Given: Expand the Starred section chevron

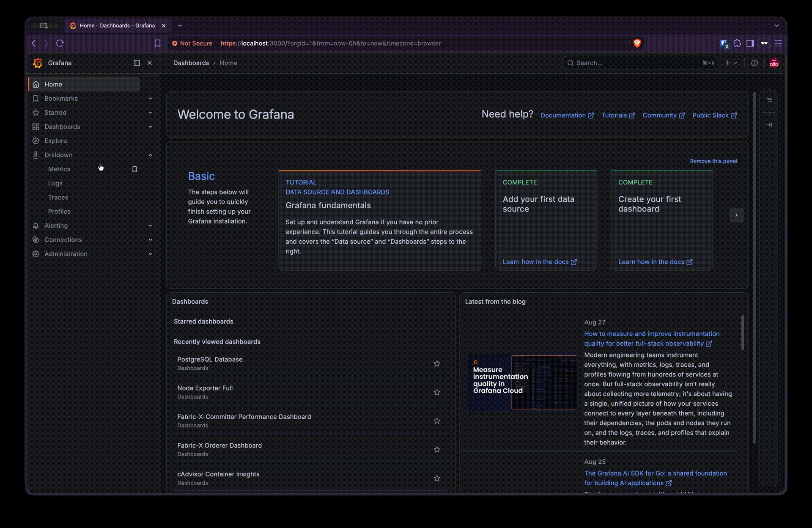Looking at the screenshot, I should (151, 113).
